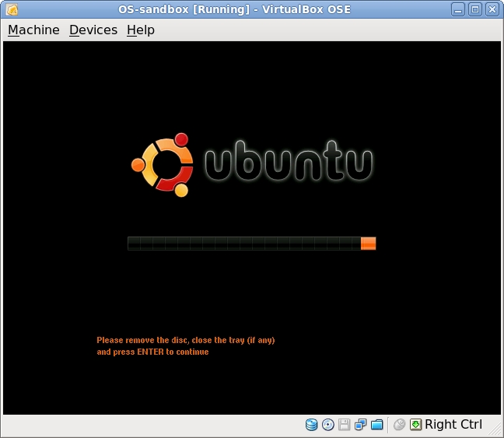Click the window resize grip corner
Screen dimensions: 504x438
coord(496,430)
